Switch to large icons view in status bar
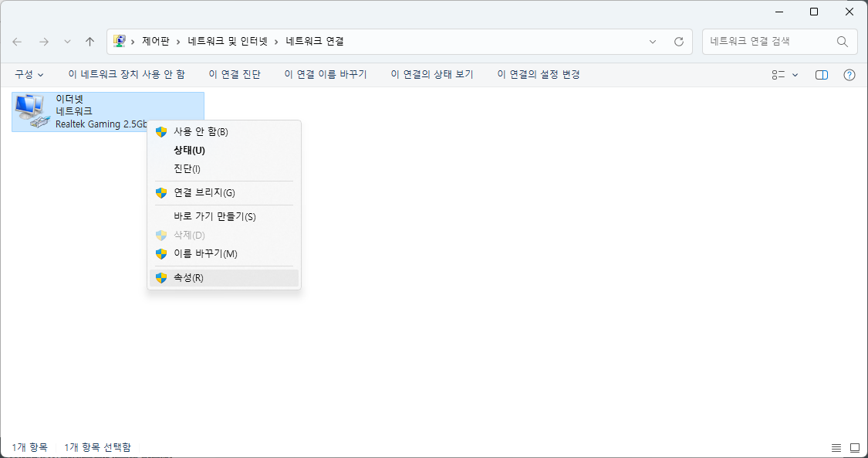This screenshot has height=458, width=868. pos(855,447)
